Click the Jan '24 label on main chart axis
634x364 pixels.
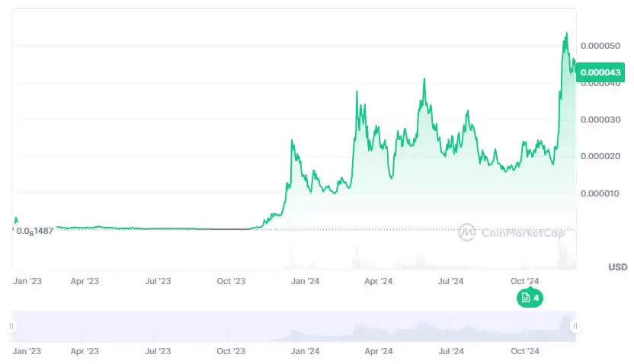point(305,281)
